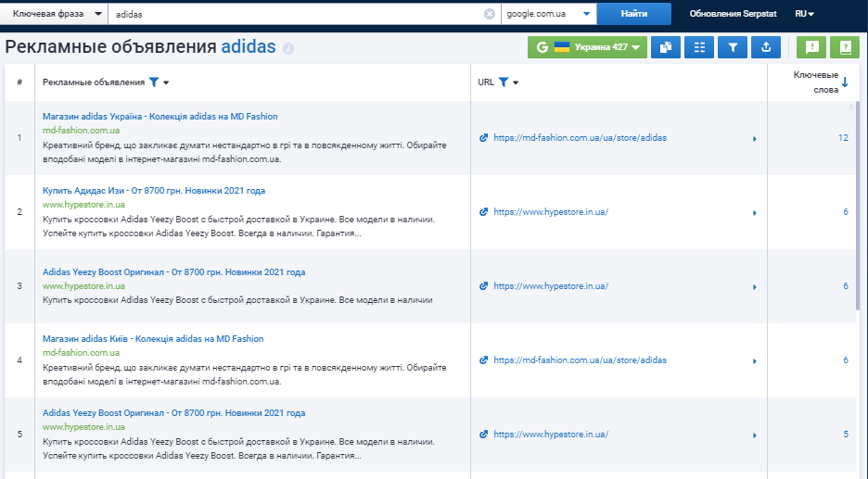Sort by Ключевые слова arrow
This screenshot has height=479, width=868.
click(845, 82)
